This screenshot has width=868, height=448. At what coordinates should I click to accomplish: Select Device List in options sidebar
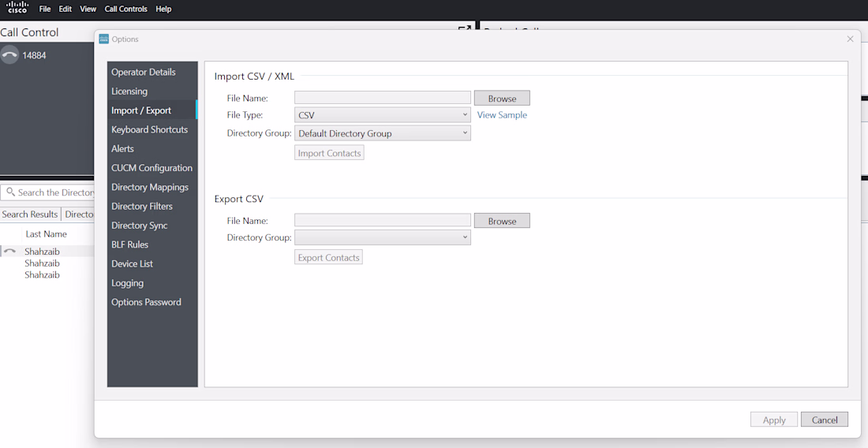[x=152, y=263]
